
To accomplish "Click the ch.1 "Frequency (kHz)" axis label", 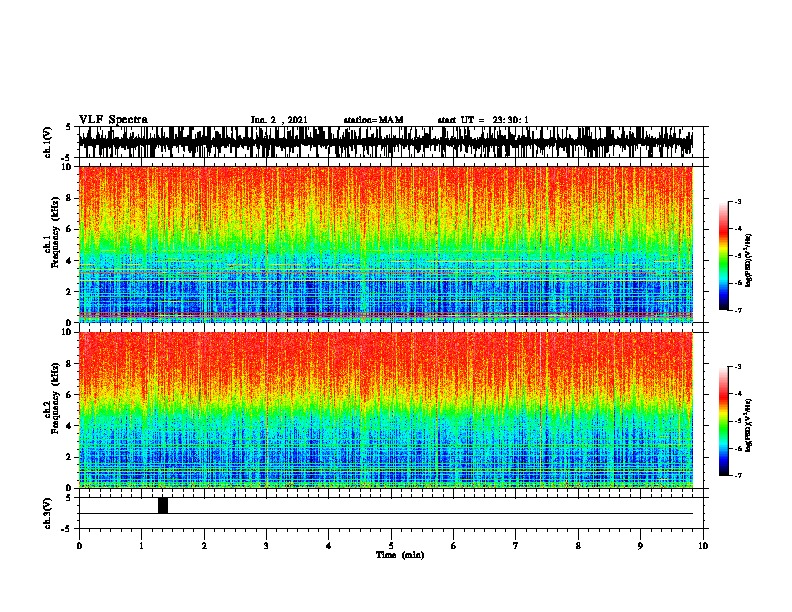I will pos(56,232).
